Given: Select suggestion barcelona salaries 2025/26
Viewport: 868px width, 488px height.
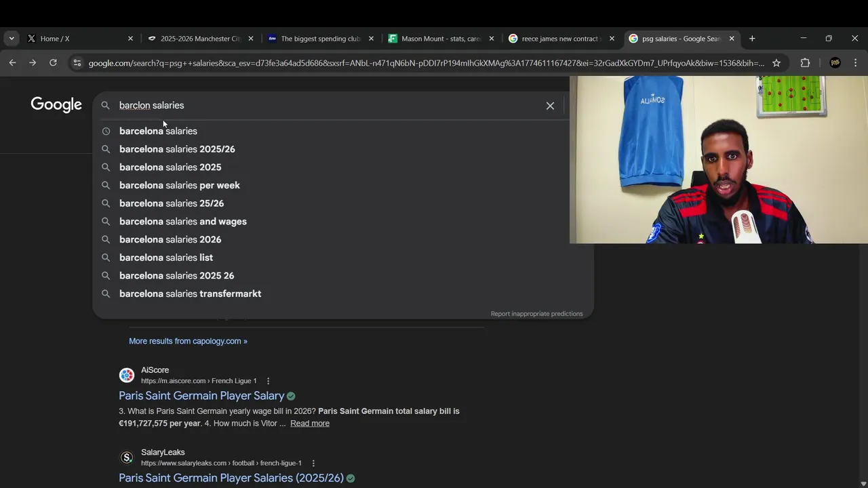Looking at the screenshot, I should [x=342, y=149].
